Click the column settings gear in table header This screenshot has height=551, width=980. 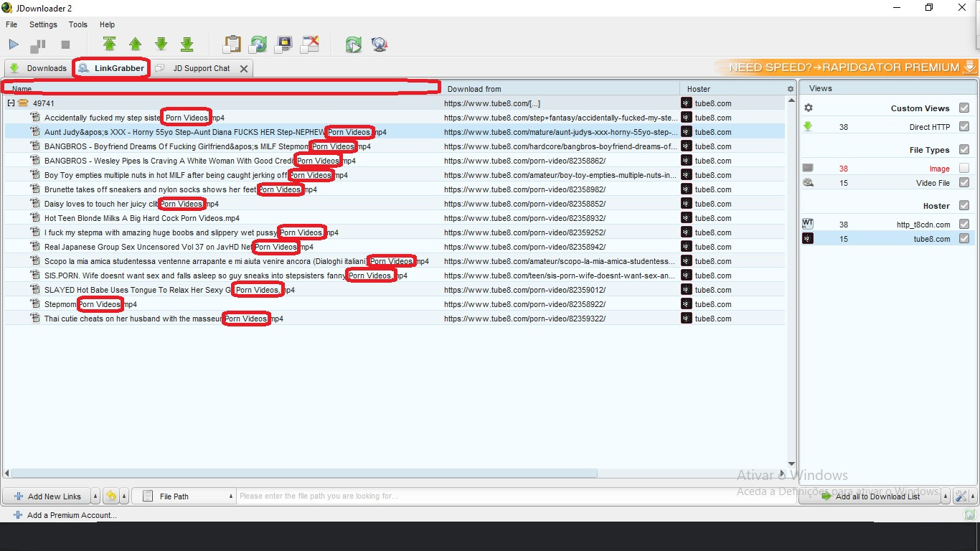click(x=791, y=89)
